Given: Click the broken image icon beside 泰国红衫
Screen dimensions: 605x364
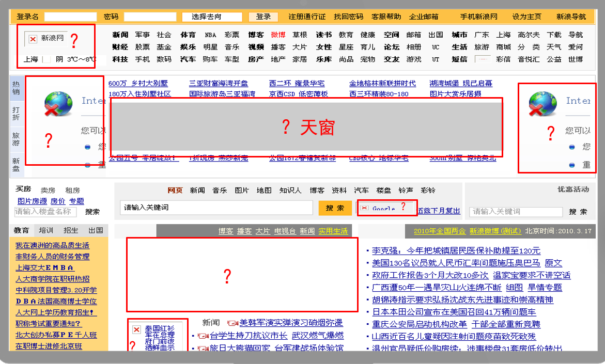Looking at the screenshot, I should [136, 329].
